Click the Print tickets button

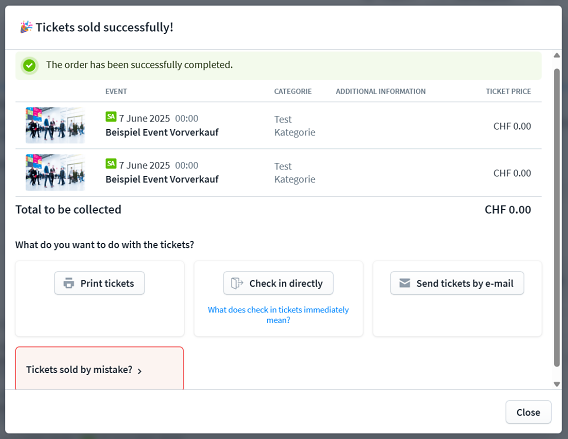[x=100, y=283]
